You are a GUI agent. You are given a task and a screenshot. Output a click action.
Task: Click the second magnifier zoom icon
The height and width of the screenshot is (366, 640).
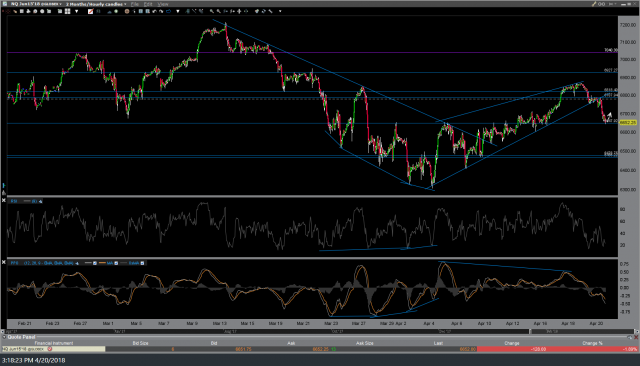coord(218,11)
